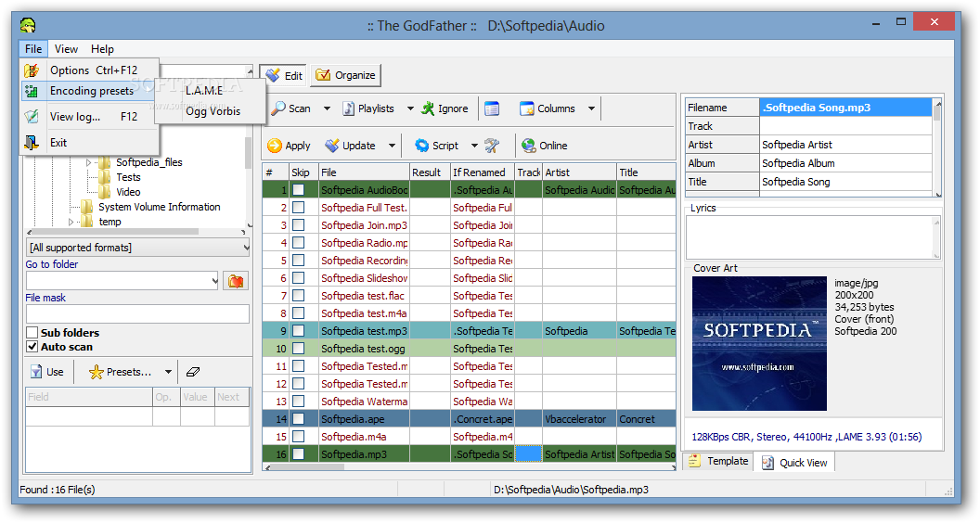This screenshot has height=523, width=980.
Task: Open the Scan dropdown arrow
Action: coord(327,108)
